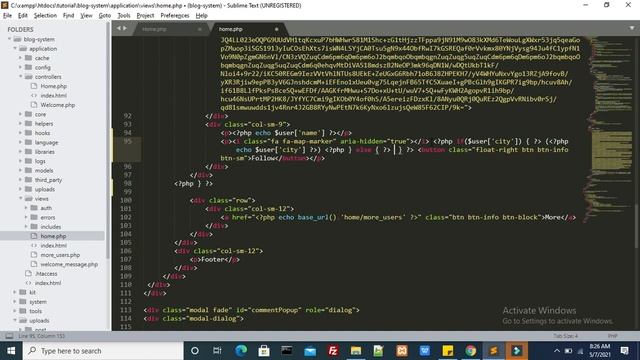Launch Microsoft Edge from the taskbar

point(241,351)
